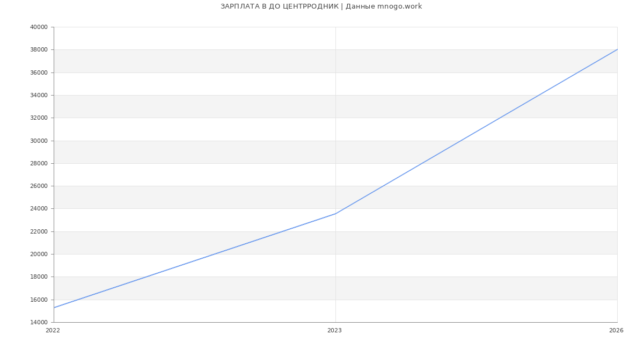The height and width of the screenshot is (349, 644).
Task: Click the 2022 x-axis label
Action: 53,331
